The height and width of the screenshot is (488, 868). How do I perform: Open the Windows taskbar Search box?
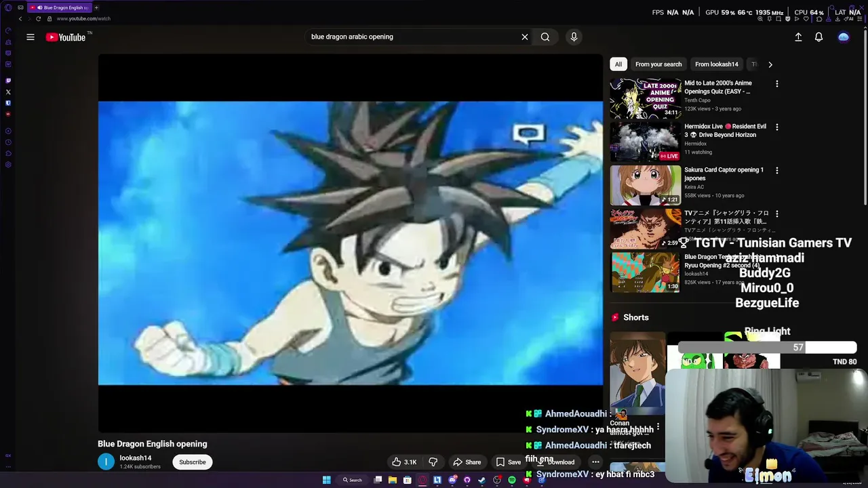[353, 480]
